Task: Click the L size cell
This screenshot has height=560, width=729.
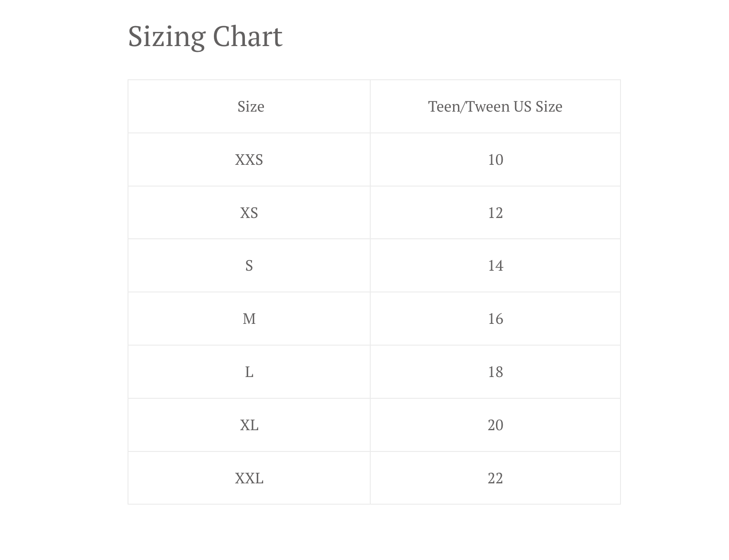Action: tap(249, 372)
